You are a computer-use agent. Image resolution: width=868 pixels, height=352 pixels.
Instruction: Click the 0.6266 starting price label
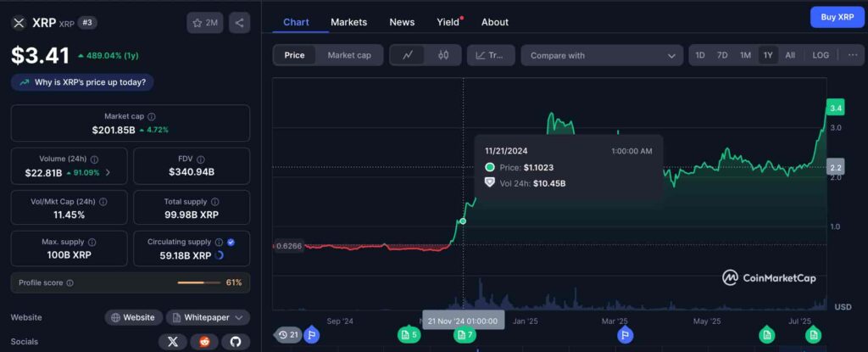[x=289, y=246]
